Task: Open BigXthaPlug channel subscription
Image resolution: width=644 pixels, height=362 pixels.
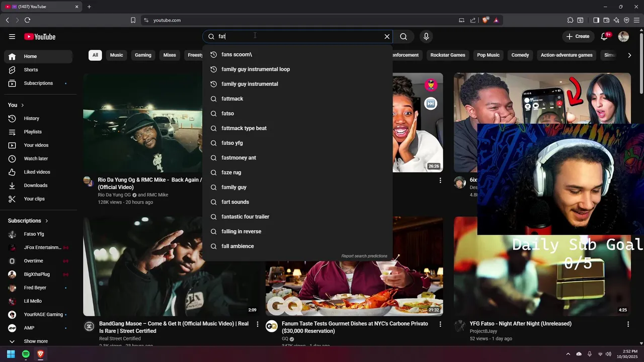Action: [x=38, y=274]
